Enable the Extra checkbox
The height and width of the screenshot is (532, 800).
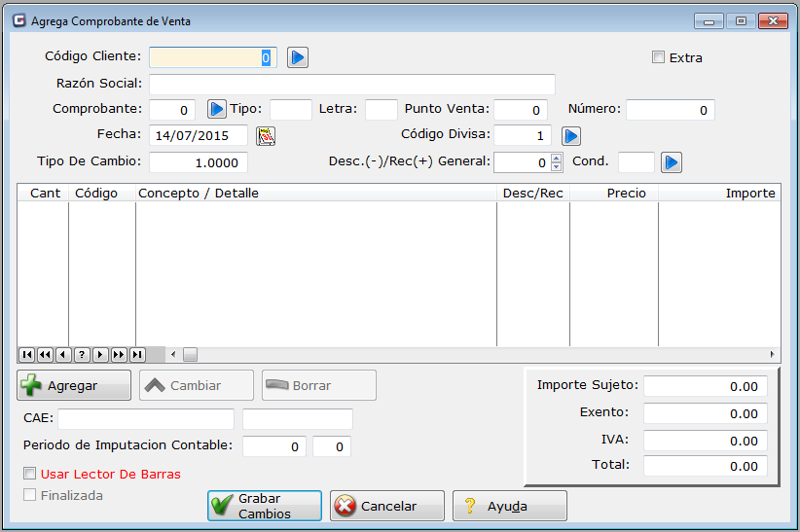coord(658,57)
